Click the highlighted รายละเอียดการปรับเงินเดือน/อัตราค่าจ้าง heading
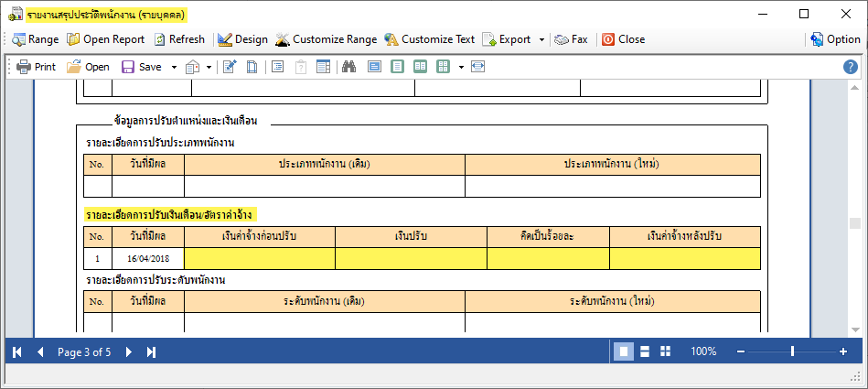 pyautogui.click(x=172, y=214)
